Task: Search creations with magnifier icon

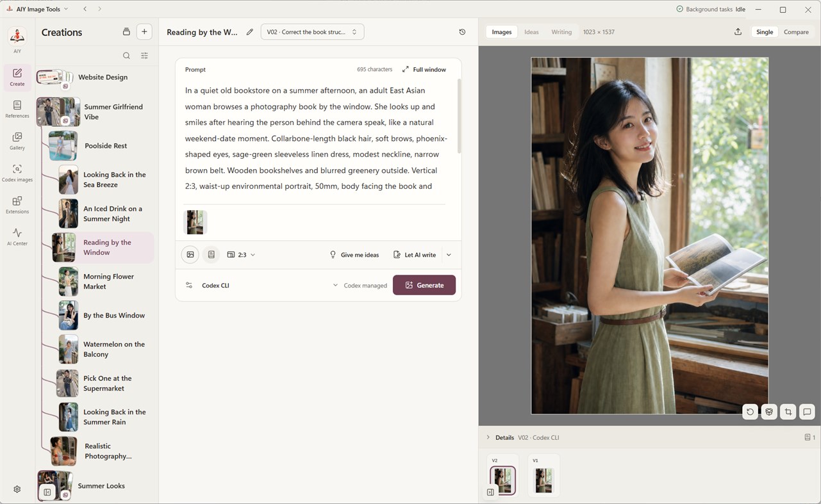Action: (126, 56)
